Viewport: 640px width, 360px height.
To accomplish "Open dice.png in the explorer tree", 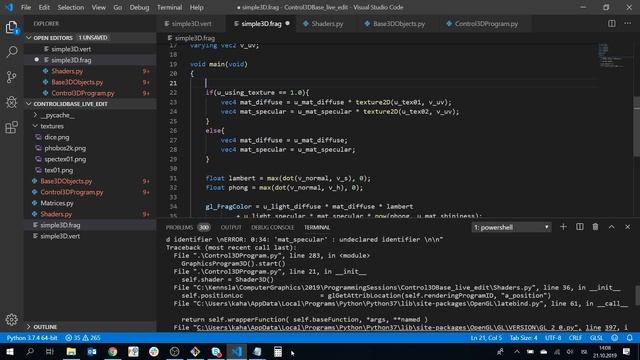I will pos(57,137).
